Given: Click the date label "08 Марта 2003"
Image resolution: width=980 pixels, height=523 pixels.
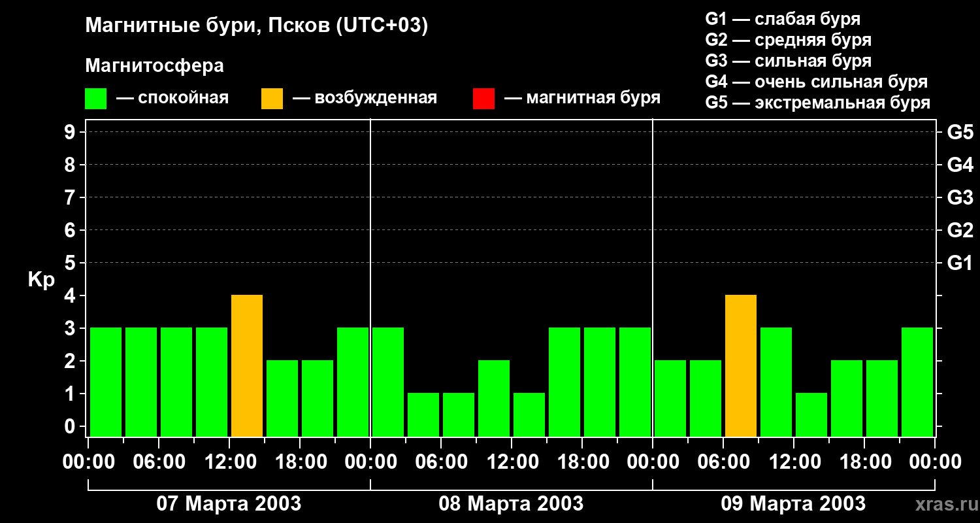Looking at the screenshot, I should point(511,504).
